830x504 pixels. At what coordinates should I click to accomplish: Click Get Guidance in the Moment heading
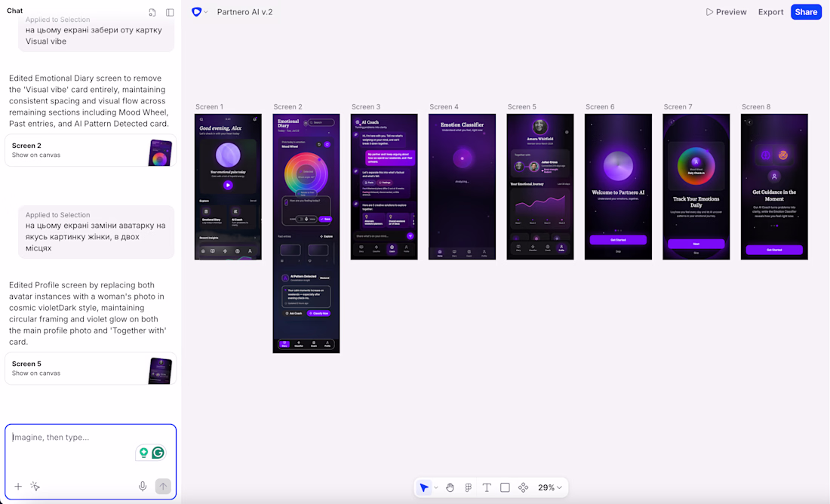tap(774, 195)
